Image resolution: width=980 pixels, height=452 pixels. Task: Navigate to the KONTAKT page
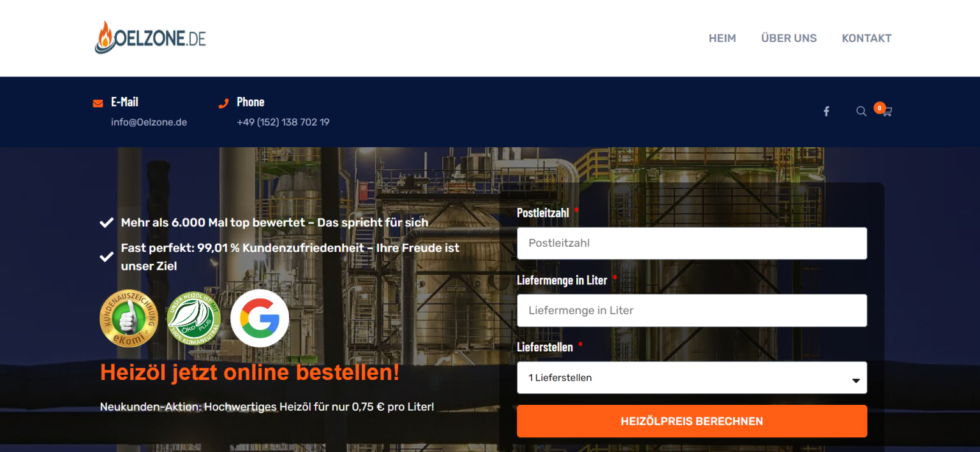866,38
